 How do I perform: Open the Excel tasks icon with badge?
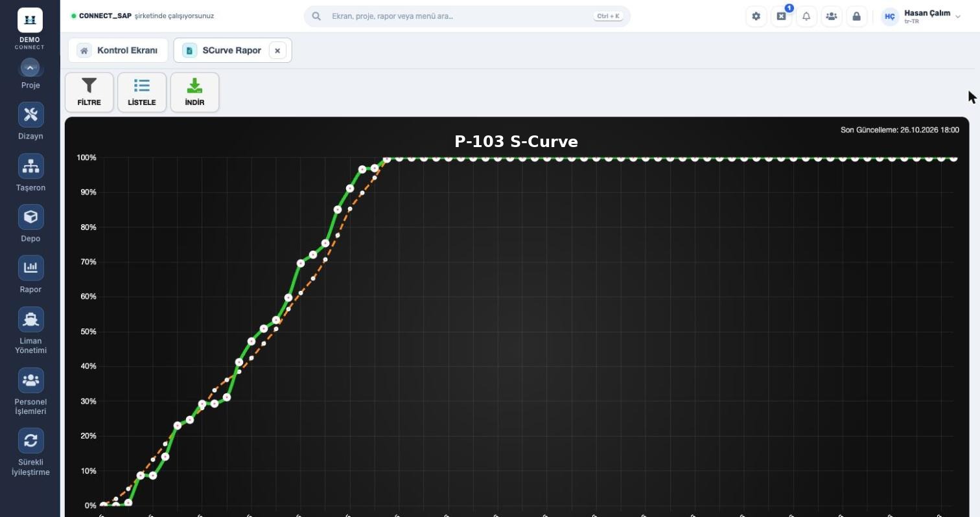[782, 16]
